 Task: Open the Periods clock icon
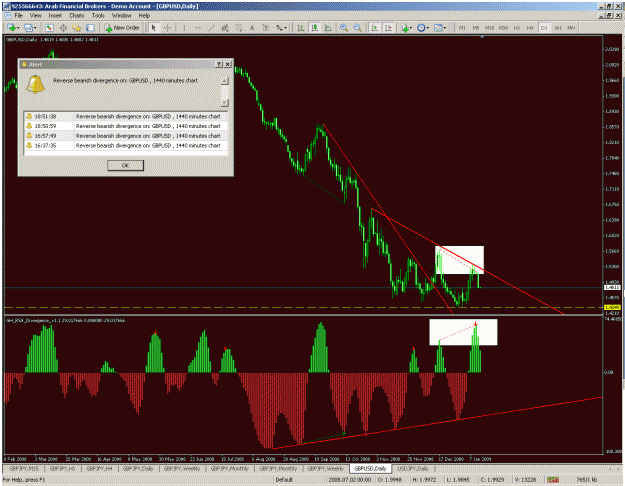(421, 28)
